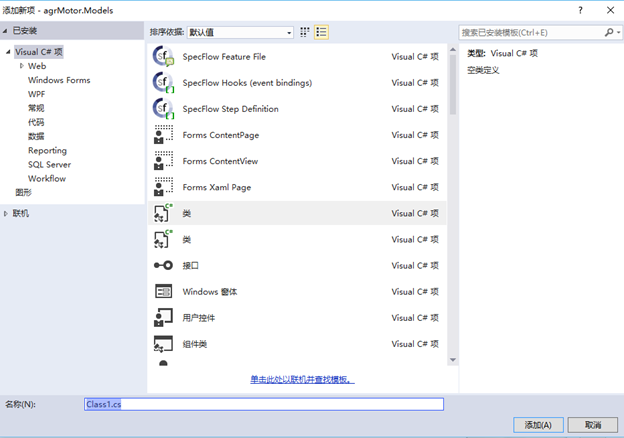This screenshot has width=624, height=438.
Task: Click the 类型: Visual C# 项 details text
Action: coord(502,53)
